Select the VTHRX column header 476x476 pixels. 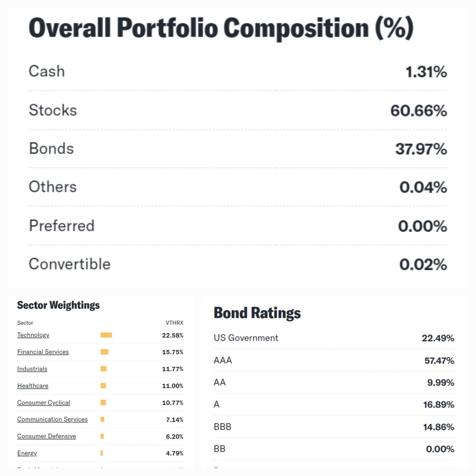[174, 323]
